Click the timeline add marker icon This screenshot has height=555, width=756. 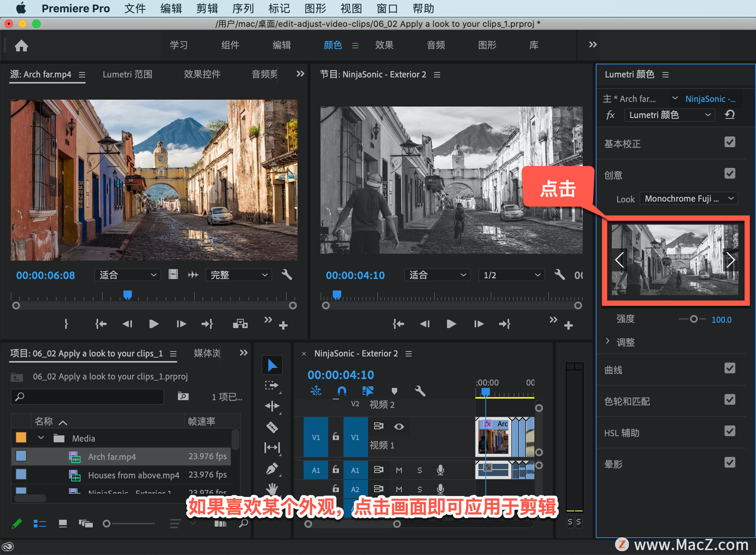click(394, 391)
